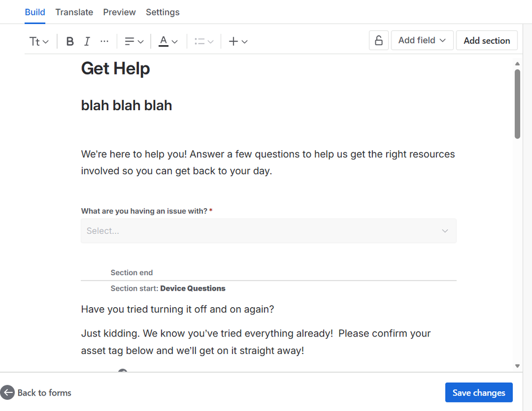Click the turning it off and on text
Image resolution: width=532 pixels, height=411 pixels.
pyautogui.click(x=177, y=309)
